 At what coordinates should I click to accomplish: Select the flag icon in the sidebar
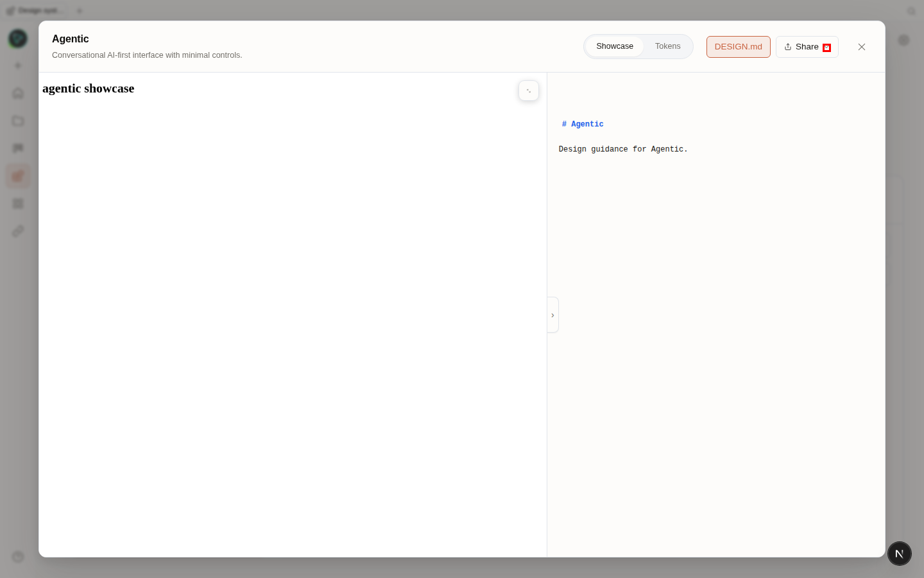[x=18, y=148]
